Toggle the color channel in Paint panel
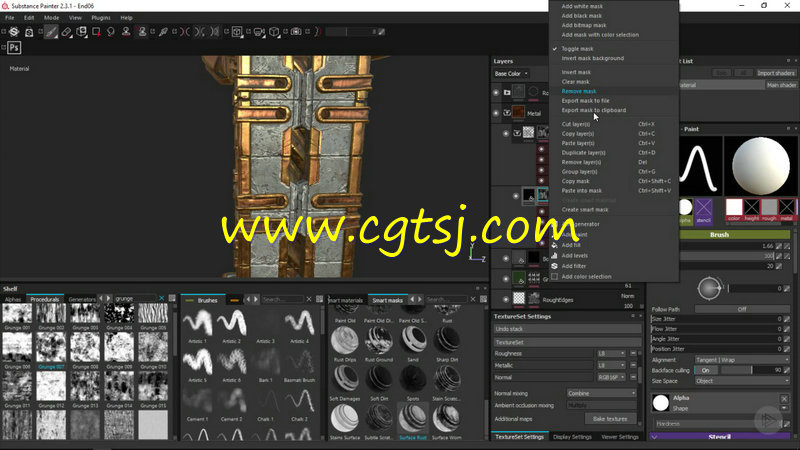The image size is (800, 450). pos(734,210)
